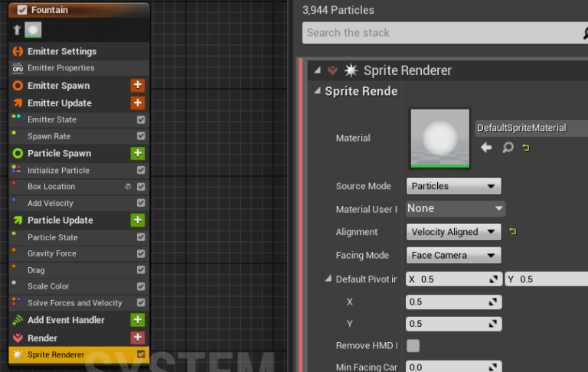Add module with Emitter Update plus icon
The width and height of the screenshot is (588, 372).
click(x=138, y=103)
